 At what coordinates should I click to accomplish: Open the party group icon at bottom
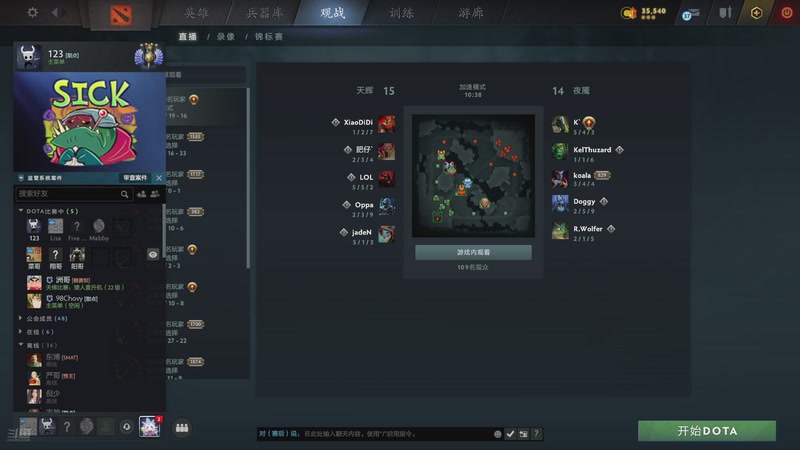click(182, 428)
